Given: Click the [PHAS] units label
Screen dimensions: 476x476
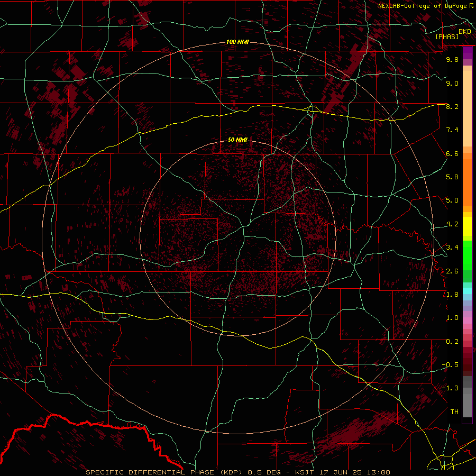Looking at the screenshot, I should (x=447, y=36).
